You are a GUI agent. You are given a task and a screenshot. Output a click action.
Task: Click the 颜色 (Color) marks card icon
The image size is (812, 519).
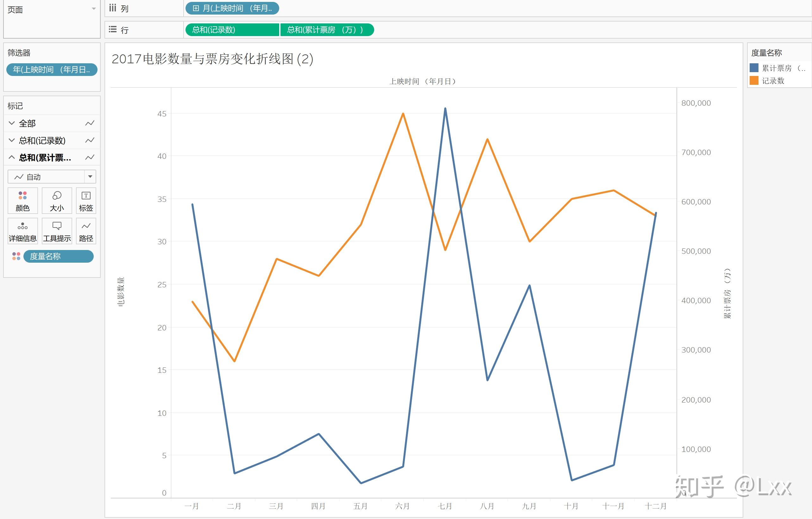click(22, 201)
